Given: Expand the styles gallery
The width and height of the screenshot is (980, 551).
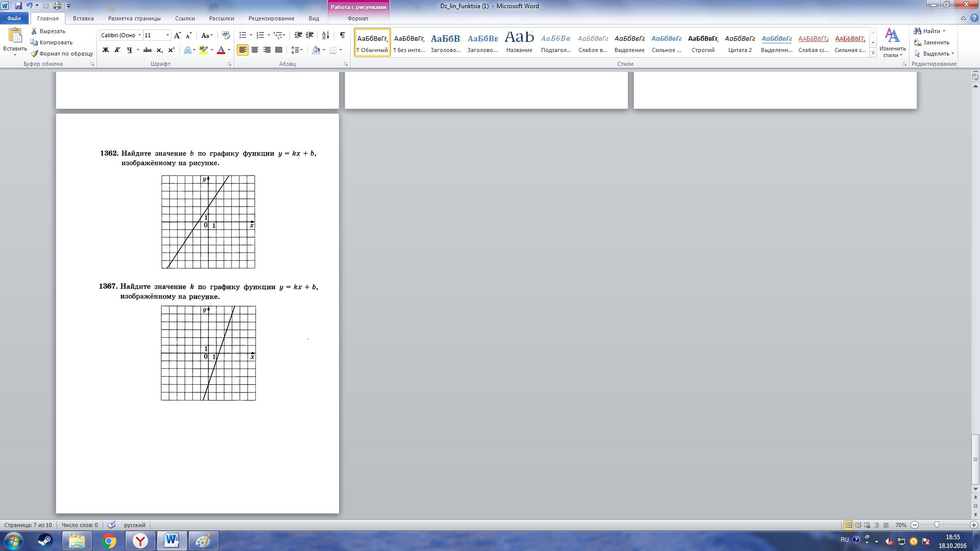Looking at the screenshot, I should [x=873, y=53].
